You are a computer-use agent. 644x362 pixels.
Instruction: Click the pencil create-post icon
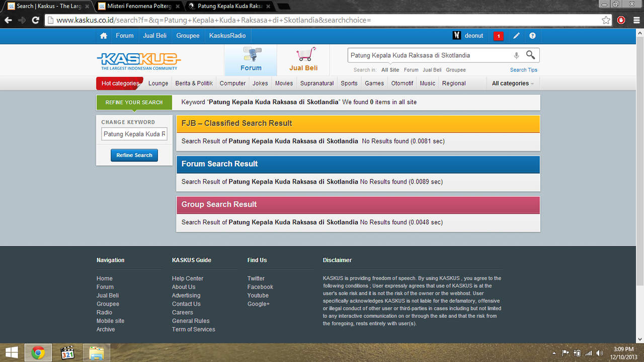[x=516, y=36]
